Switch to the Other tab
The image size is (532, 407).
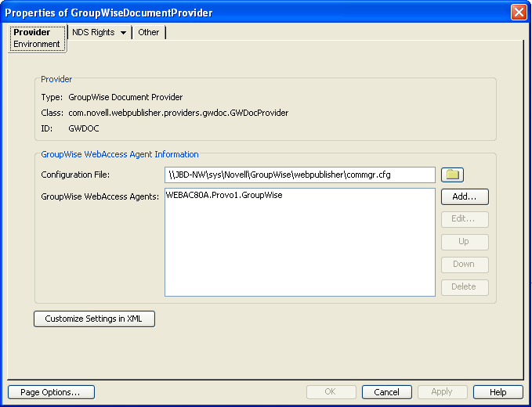click(x=148, y=32)
